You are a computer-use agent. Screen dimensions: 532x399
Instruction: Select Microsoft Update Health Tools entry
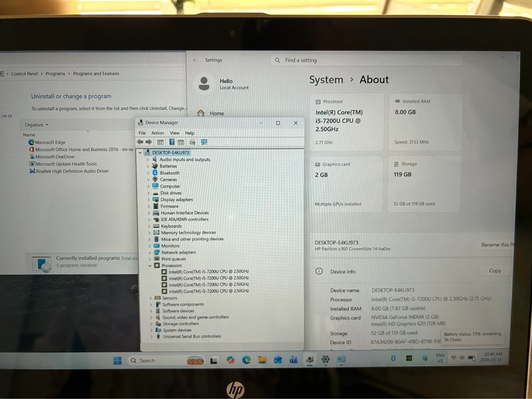click(63, 164)
